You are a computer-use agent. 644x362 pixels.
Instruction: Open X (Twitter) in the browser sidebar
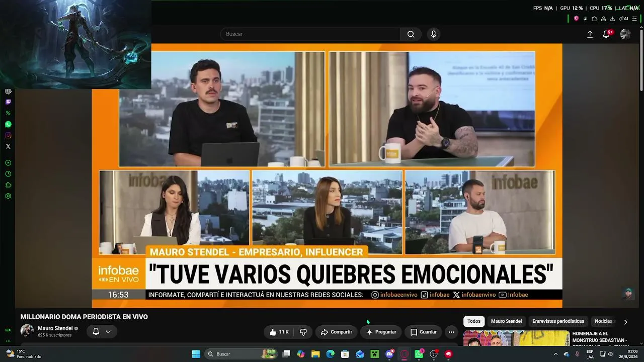coord(8,146)
